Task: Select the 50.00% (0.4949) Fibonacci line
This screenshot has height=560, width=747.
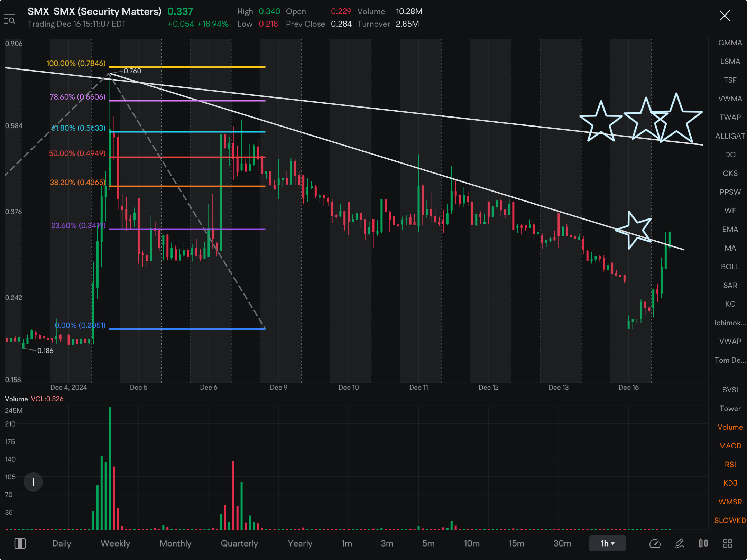Action: 187,157
